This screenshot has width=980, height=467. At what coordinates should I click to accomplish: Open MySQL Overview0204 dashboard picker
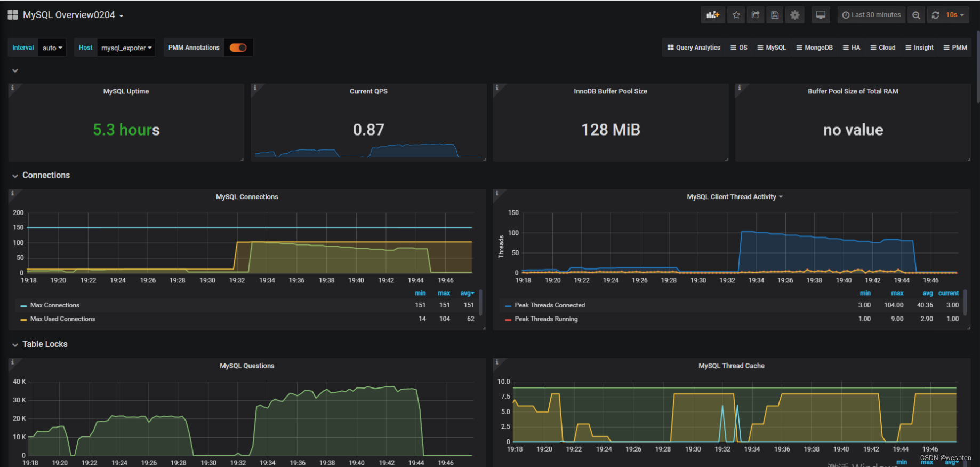73,15
